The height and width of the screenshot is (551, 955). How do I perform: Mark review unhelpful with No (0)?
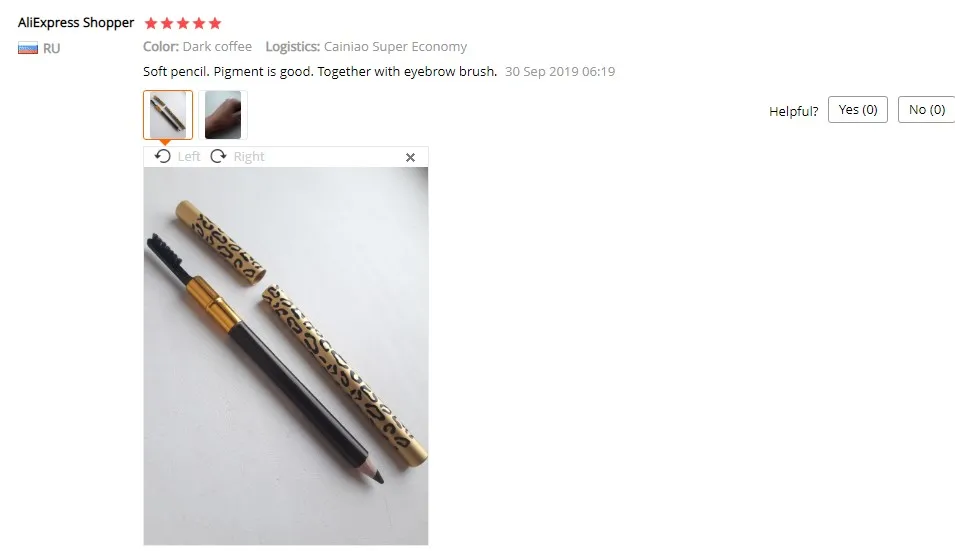[926, 110]
